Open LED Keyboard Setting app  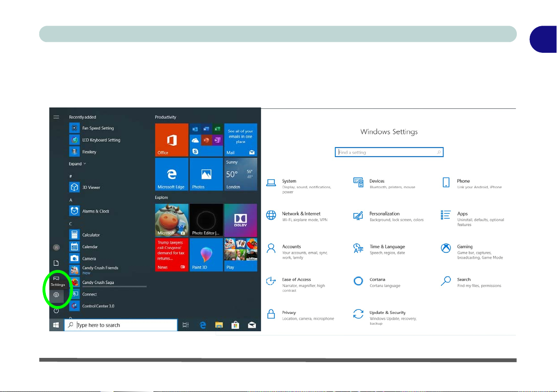tap(95, 140)
